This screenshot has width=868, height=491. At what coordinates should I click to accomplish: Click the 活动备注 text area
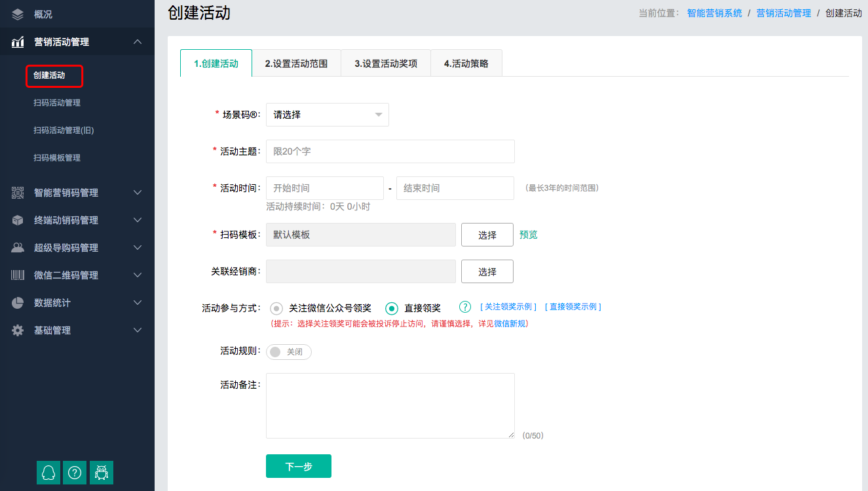(x=390, y=406)
